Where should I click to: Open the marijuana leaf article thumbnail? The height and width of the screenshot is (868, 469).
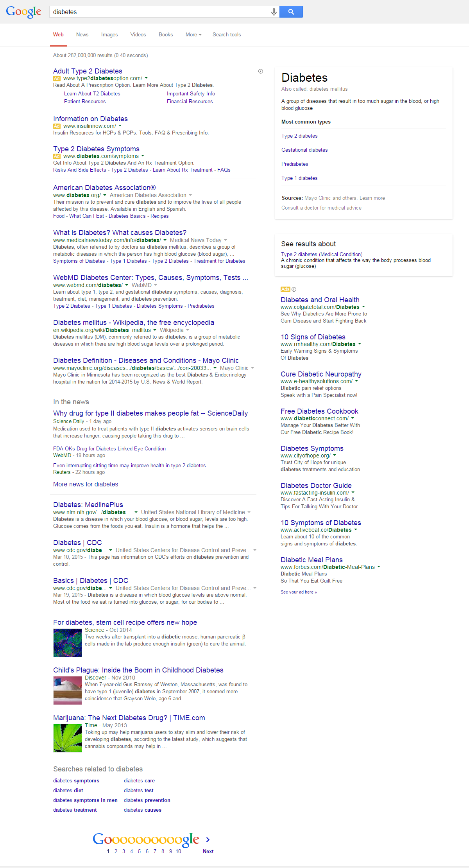[x=68, y=738]
